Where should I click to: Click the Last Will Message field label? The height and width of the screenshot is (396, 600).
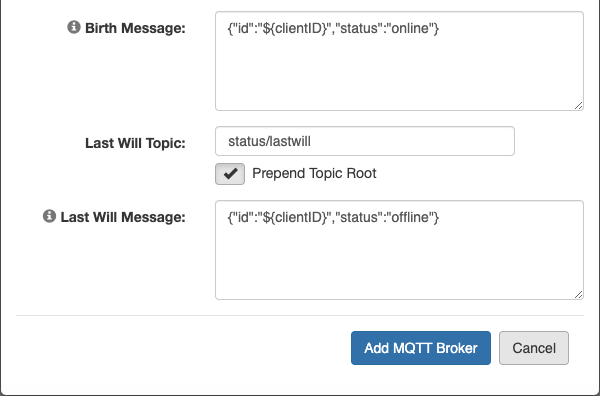click(123, 217)
